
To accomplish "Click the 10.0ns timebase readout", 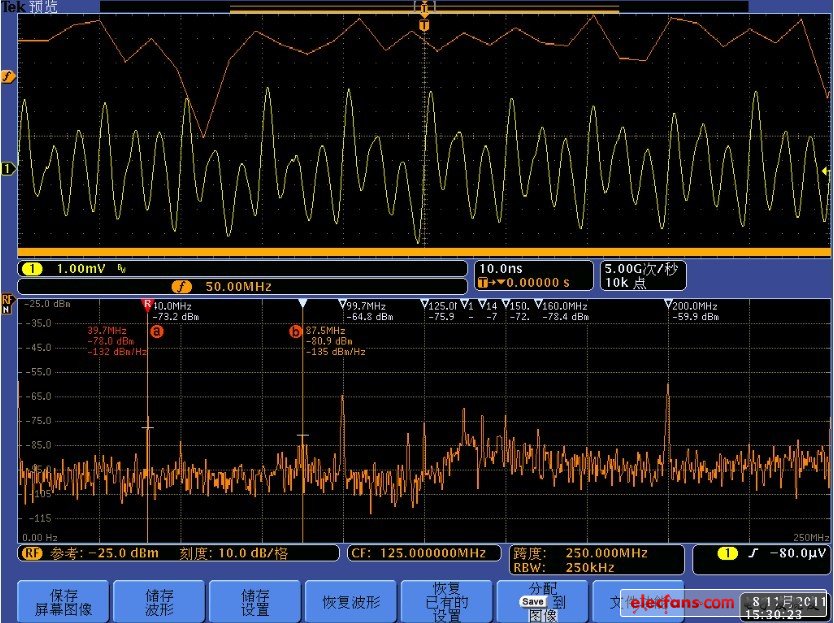I will (500, 269).
